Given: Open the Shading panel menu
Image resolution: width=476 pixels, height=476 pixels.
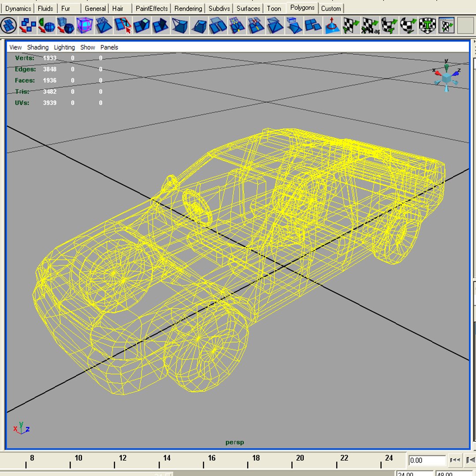Looking at the screenshot, I should click(x=38, y=47).
